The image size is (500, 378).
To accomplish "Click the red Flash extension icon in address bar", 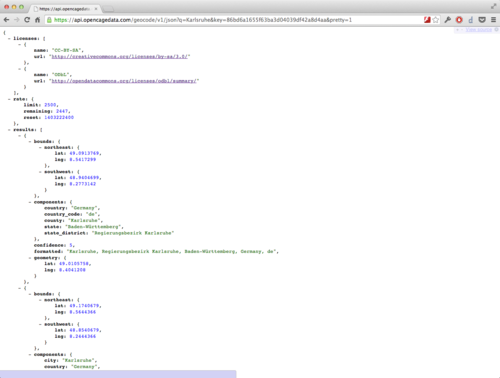I will pos(427,20).
